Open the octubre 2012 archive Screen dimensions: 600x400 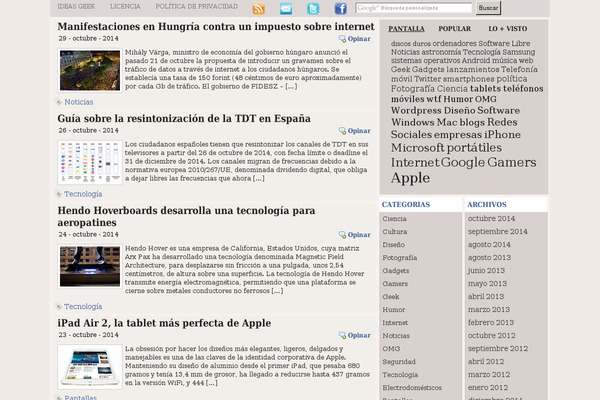point(491,336)
